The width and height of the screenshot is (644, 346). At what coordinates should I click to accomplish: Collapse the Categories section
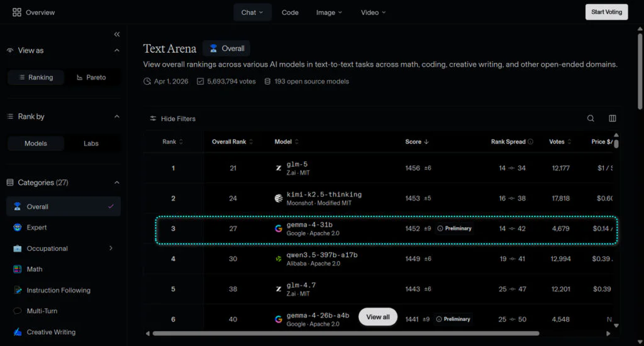(116, 182)
